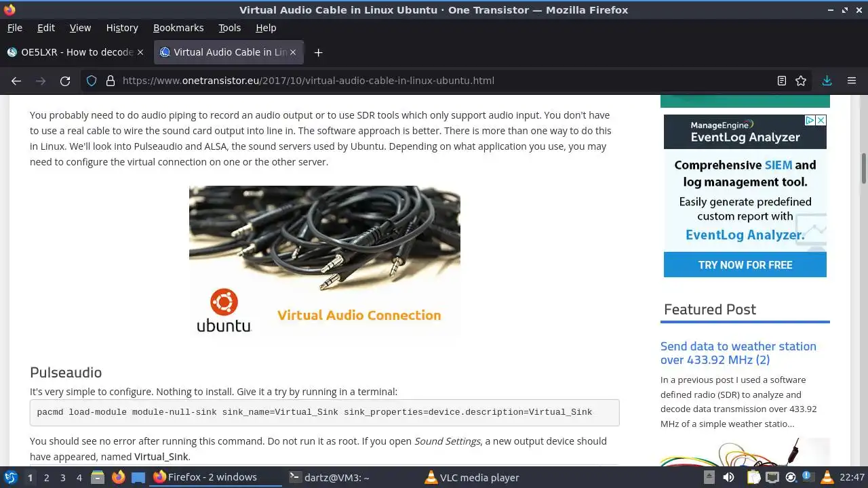The image size is (868, 488).
Task: Open the clipboard manager tray icon
Action: click(754, 478)
